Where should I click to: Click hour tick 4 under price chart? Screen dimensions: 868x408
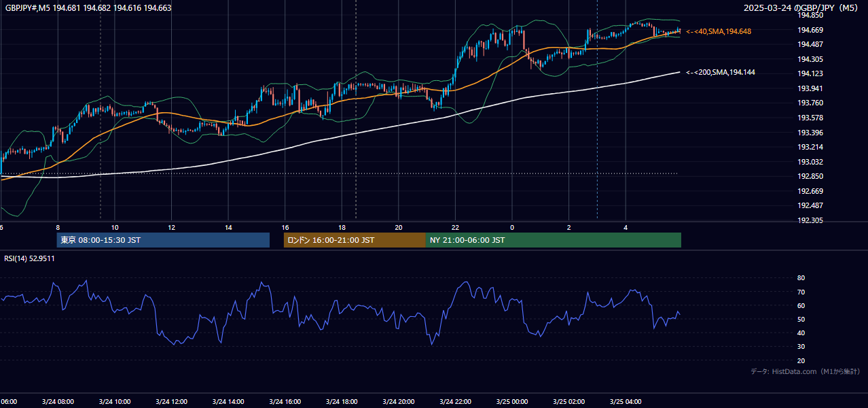pyautogui.click(x=626, y=228)
